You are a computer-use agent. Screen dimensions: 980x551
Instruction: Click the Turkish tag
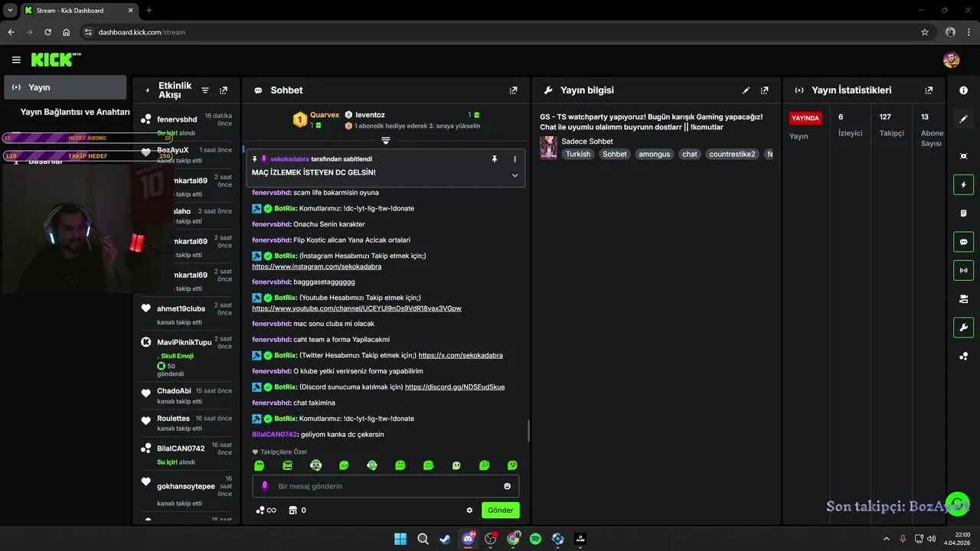[x=578, y=154]
